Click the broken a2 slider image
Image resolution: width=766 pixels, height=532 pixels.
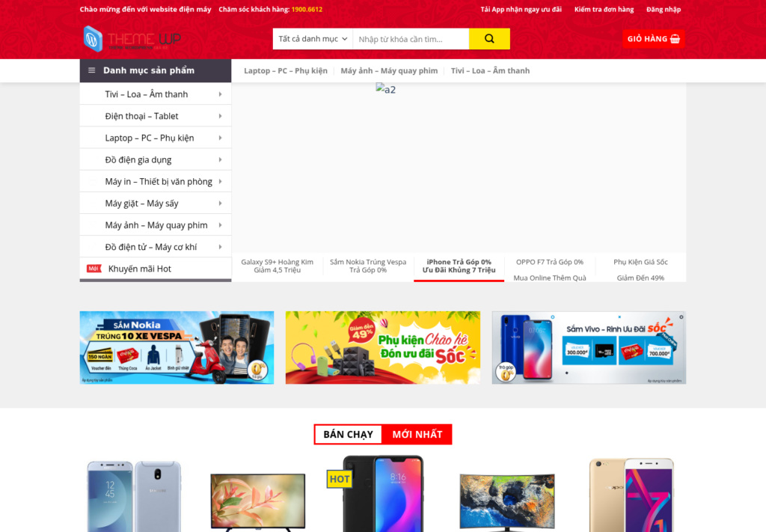pyautogui.click(x=385, y=89)
